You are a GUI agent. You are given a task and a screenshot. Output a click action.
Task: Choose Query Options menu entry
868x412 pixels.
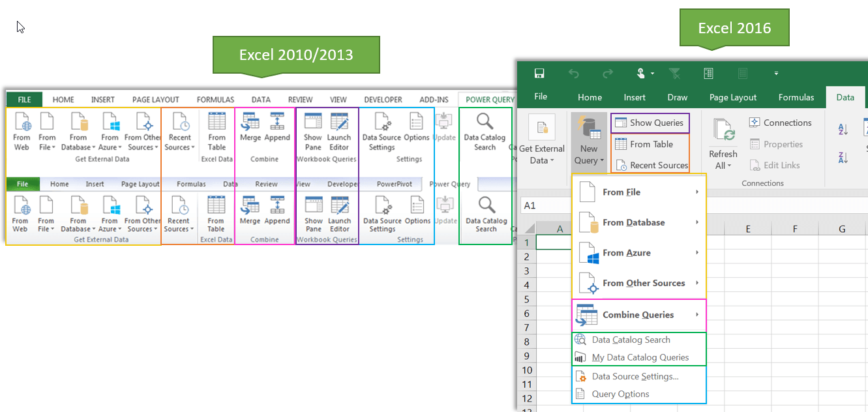click(x=639, y=394)
